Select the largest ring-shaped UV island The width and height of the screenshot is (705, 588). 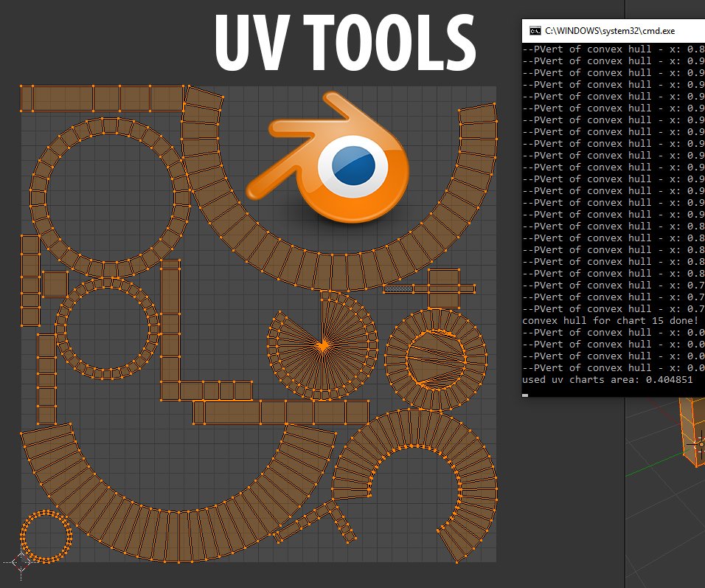pos(110,197)
